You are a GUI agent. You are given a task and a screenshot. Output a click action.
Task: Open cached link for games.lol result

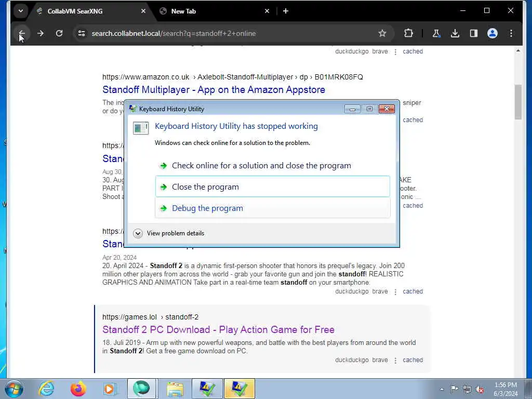pyautogui.click(x=413, y=360)
